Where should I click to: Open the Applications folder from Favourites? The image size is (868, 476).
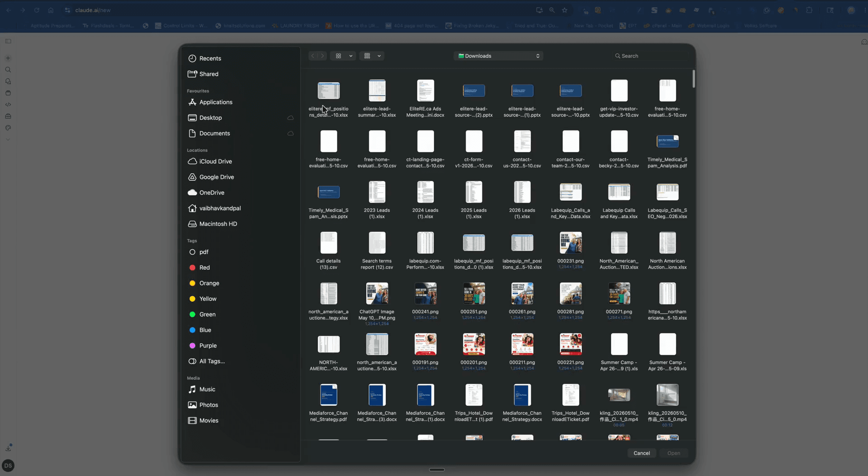pos(210,102)
